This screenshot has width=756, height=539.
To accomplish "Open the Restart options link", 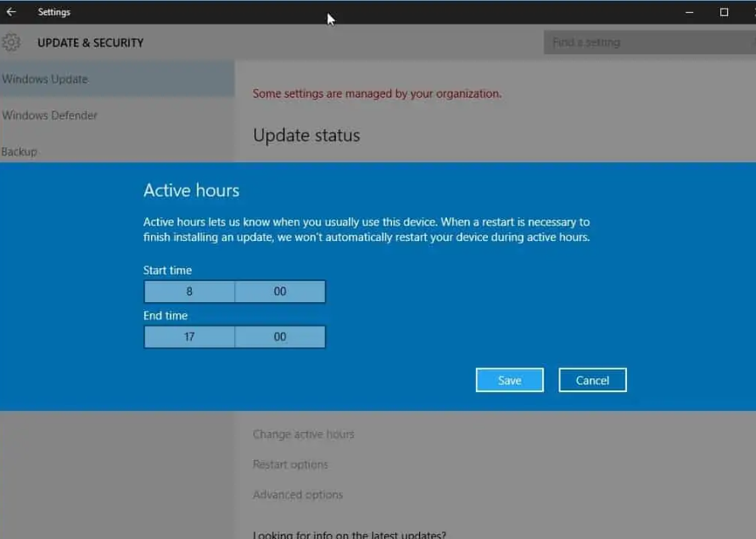I will coord(290,464).
